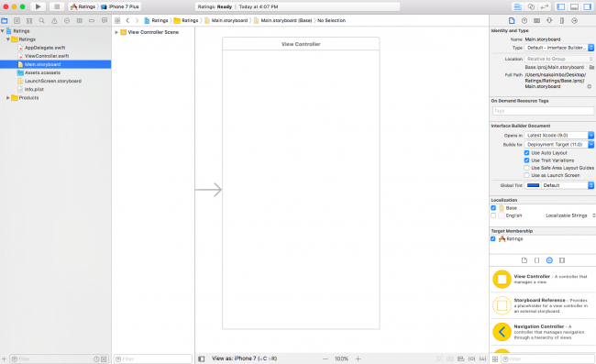The height and width of the screenshot is (364, 596).
Task: Toggle the document outline button
Action: point(202,358)
